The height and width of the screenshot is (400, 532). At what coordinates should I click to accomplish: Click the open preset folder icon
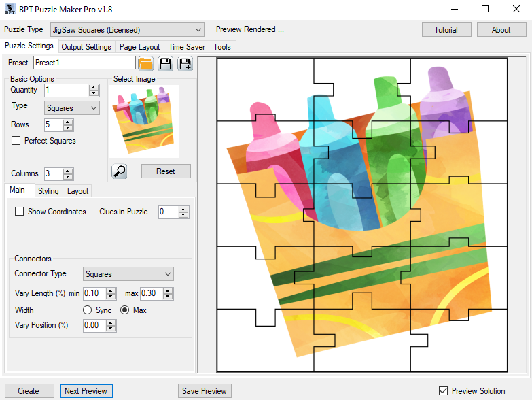click(x=145, y=64)
